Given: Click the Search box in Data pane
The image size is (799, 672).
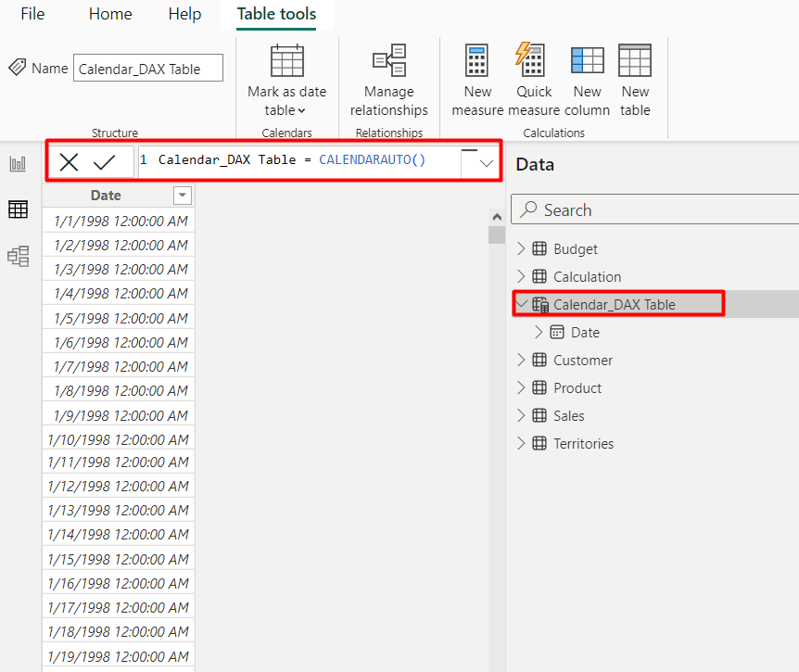Looking at the screenshot, I should pos(655,209).
